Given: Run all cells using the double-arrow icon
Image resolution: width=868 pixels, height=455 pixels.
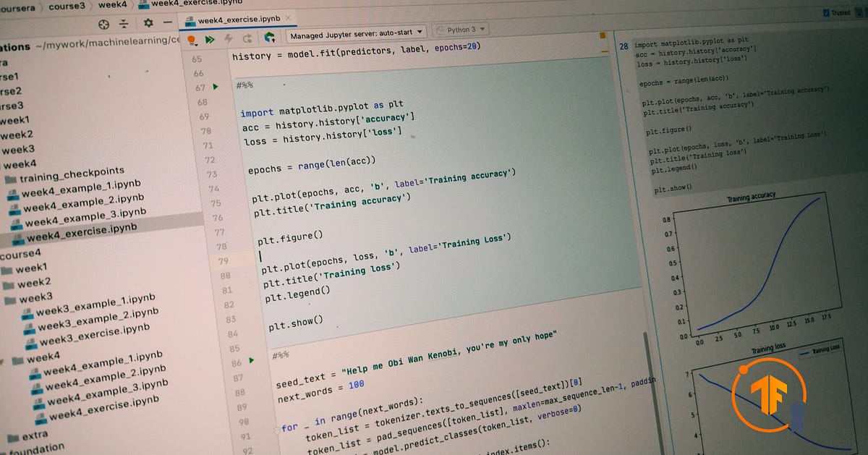Looking at the screenshot, I should tap(210, 40).
